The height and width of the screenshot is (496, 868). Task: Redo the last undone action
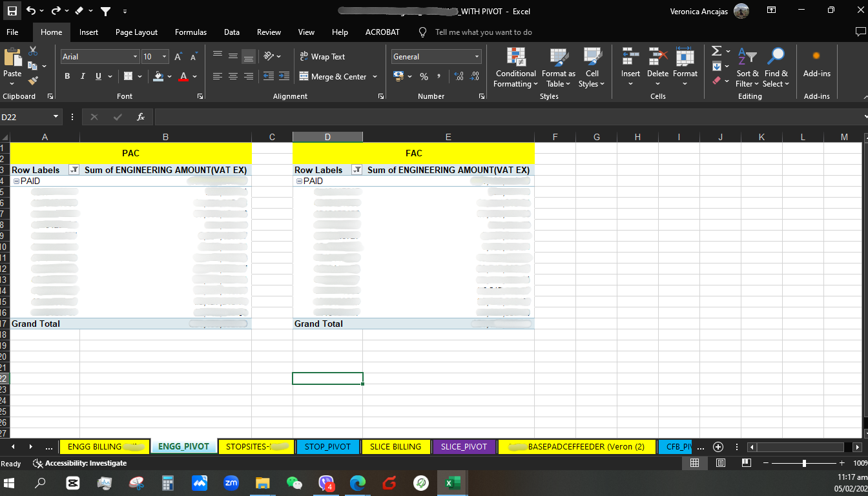[x=56, y=11]
